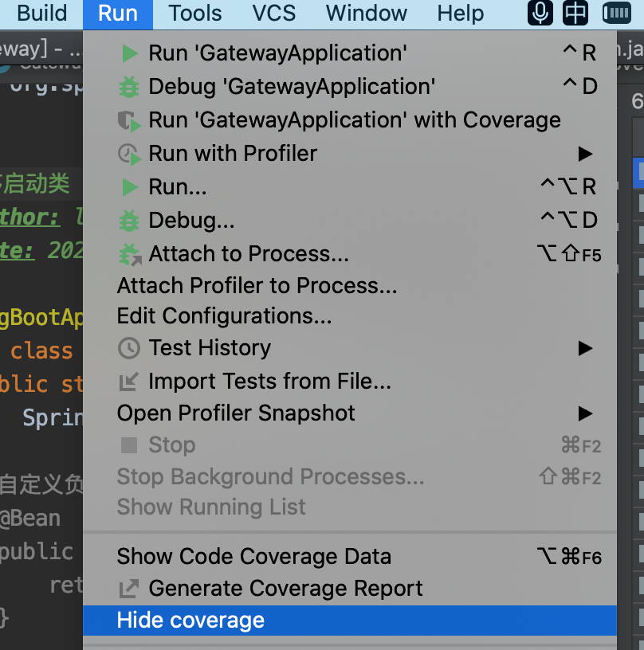Click the microphone icon in the menu bar
Screen dimensions: 644x650
(540, 13)
